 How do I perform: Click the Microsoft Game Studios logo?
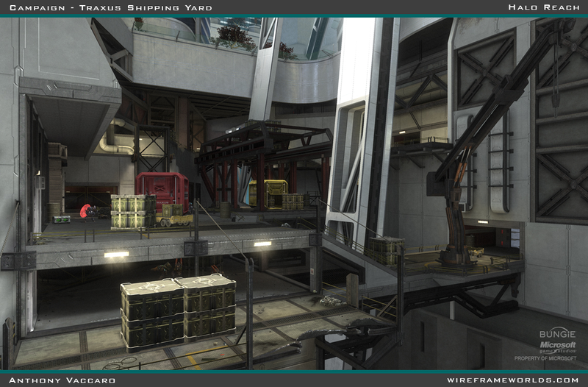tap(558, 347)
